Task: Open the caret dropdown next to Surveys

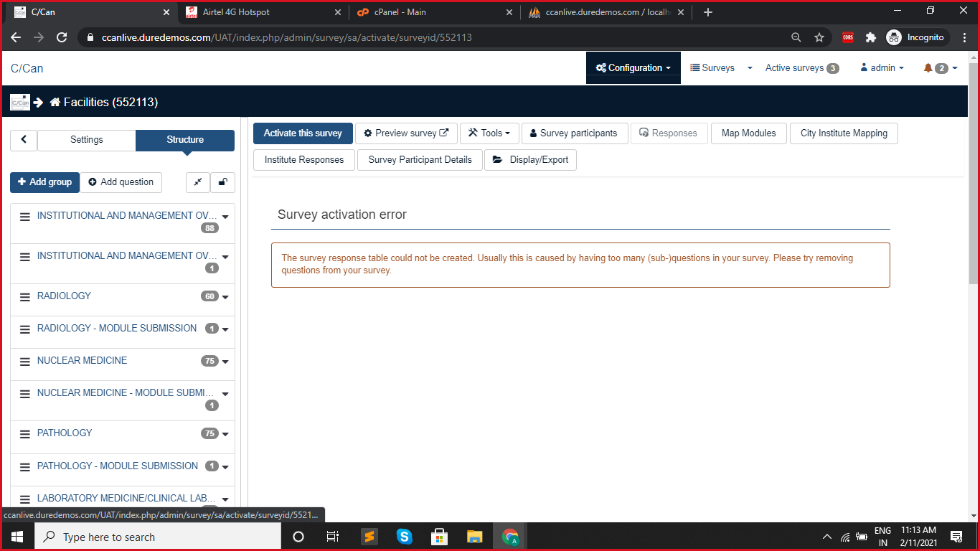Action: tap(750, 68)
